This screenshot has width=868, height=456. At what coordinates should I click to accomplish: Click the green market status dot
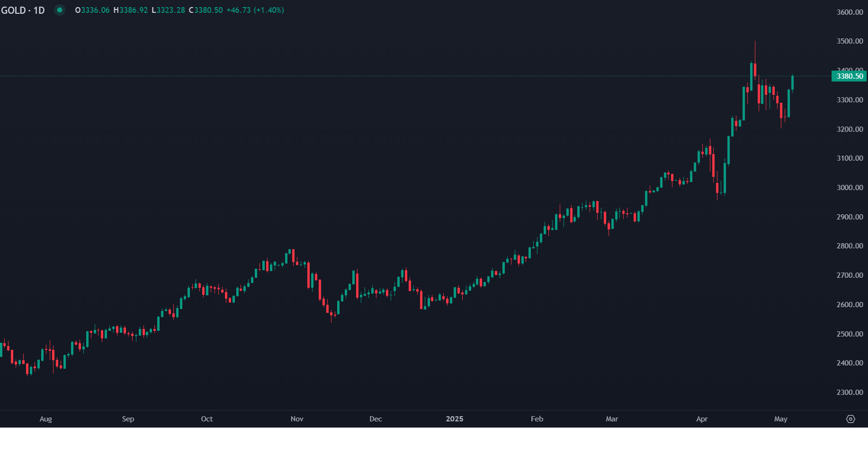[60, 10]
